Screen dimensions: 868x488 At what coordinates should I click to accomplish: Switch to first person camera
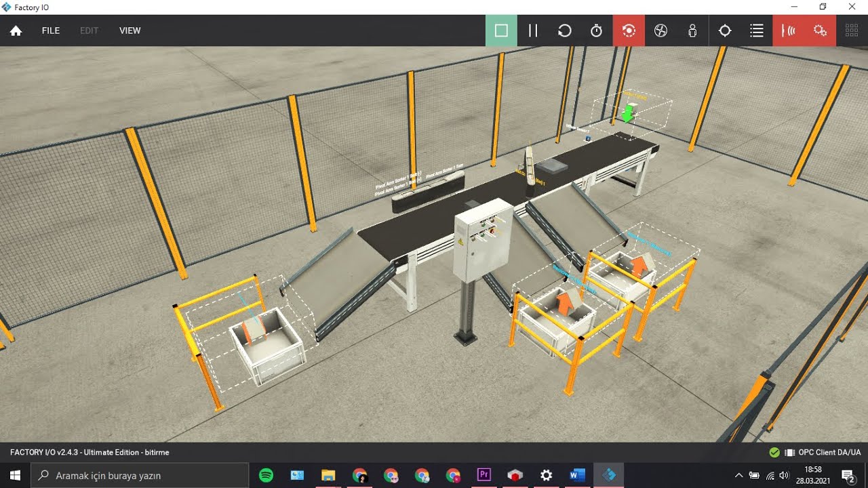(692, 30)
